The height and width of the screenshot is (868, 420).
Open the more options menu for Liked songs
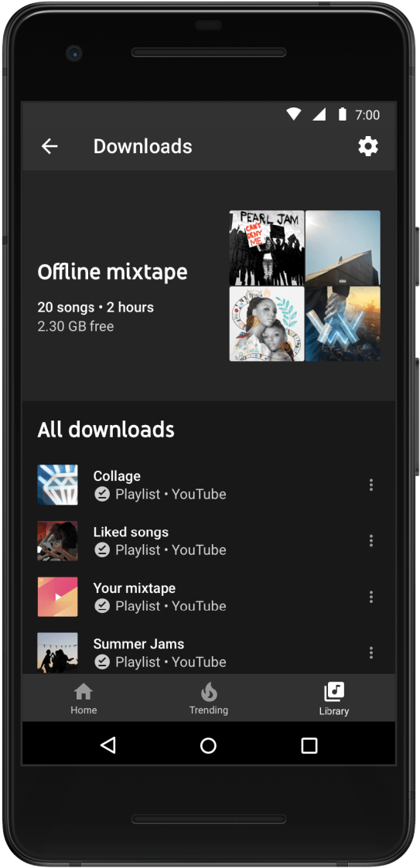click(370, 541)
